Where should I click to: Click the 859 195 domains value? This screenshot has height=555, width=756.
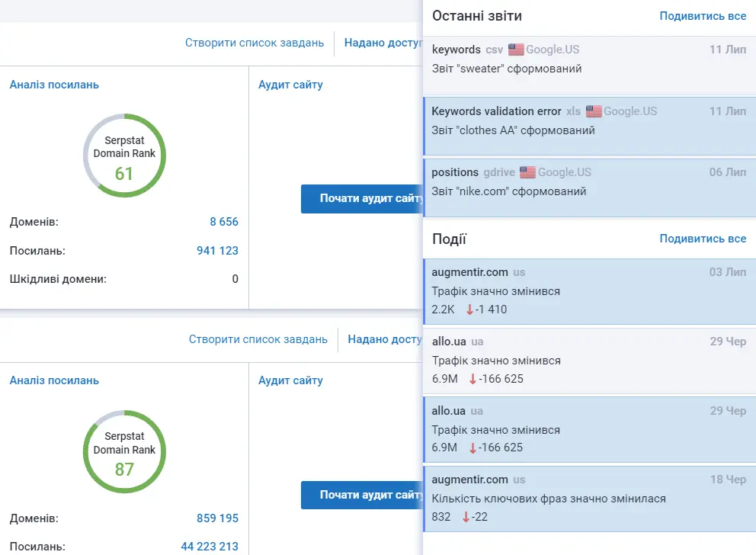click(x=217, y=518)
